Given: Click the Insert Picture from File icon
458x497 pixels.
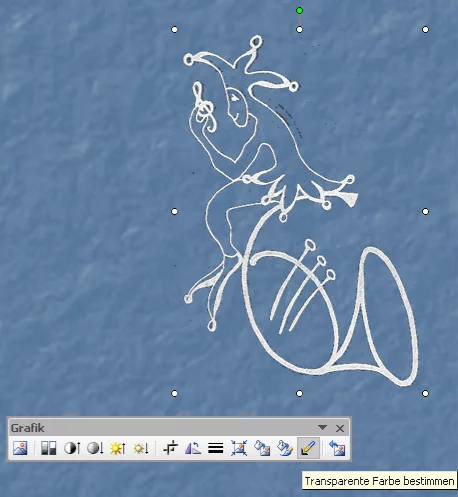Looking at the screenshot, I should click(x=20, y=448).
